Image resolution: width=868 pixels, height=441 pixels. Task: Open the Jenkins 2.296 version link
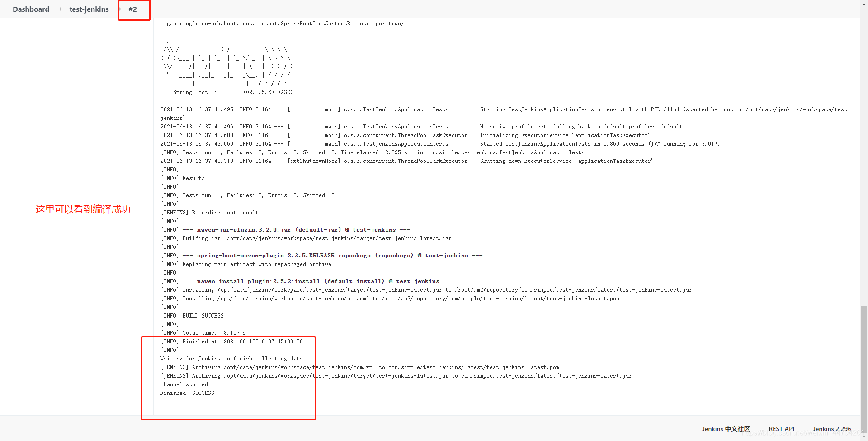click(832, 429)
